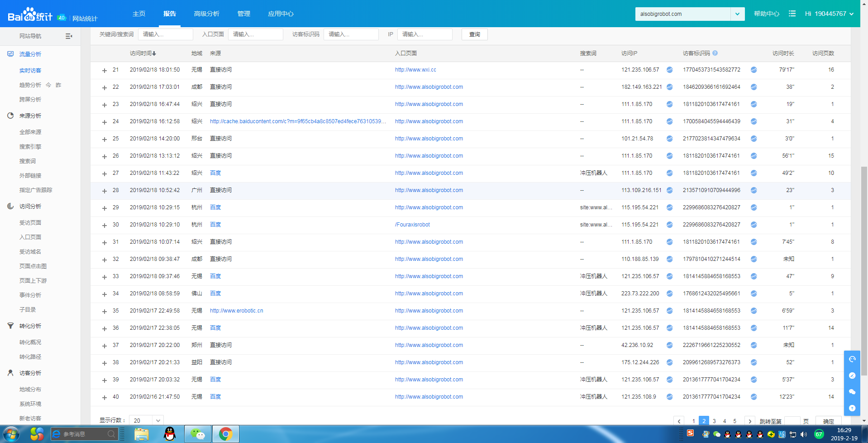868x443 pixels.
Task: Open the Hi 190445767 account menu
Action: pos(829,14)
